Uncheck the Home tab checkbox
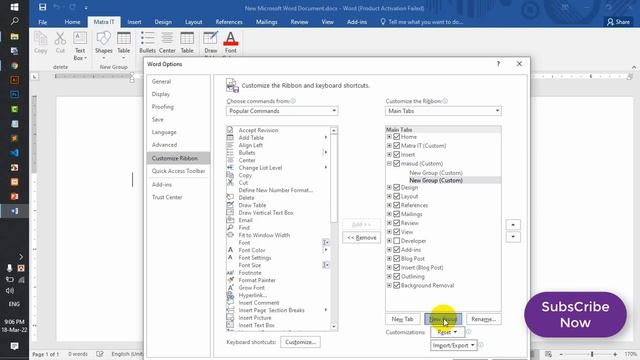The image size is (640, 360). coord(397,137)
